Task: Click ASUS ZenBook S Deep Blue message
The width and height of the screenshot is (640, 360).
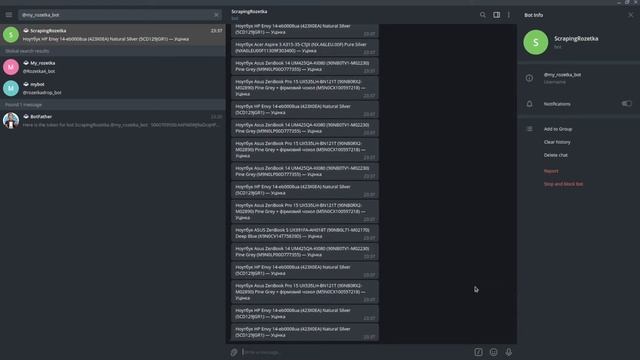Action: [x=305, y=233]
